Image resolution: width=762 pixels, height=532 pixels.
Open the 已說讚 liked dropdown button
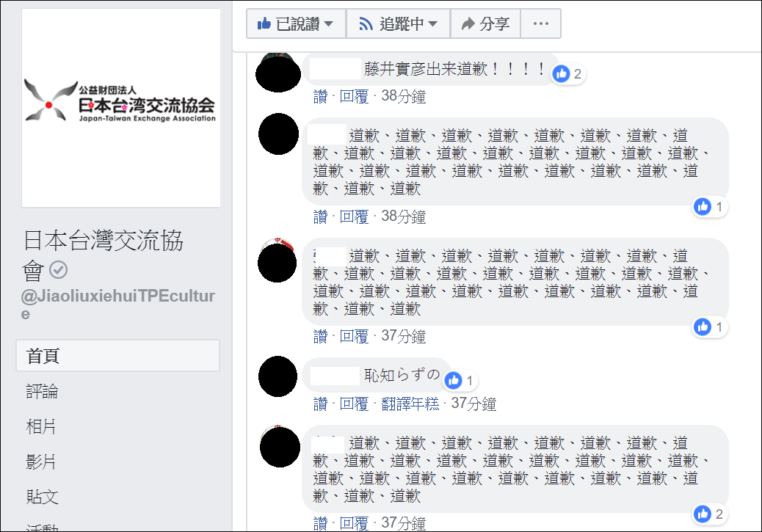(x=296, y=23)
